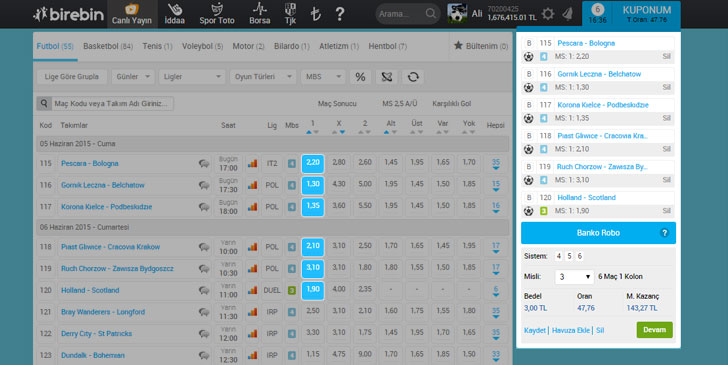728x365 pixels.
Task: Open Canlı Yayın live stream section
Action: pyautogui.click(x=132, y=14)
